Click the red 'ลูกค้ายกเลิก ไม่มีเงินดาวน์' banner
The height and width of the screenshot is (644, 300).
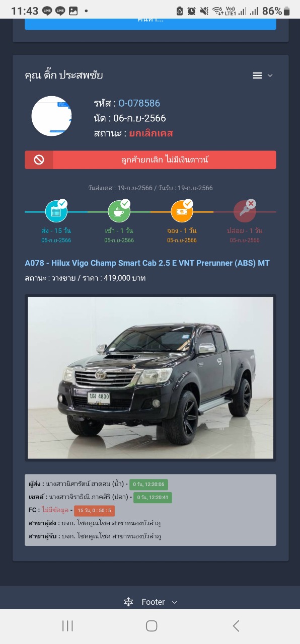point(151,160)
